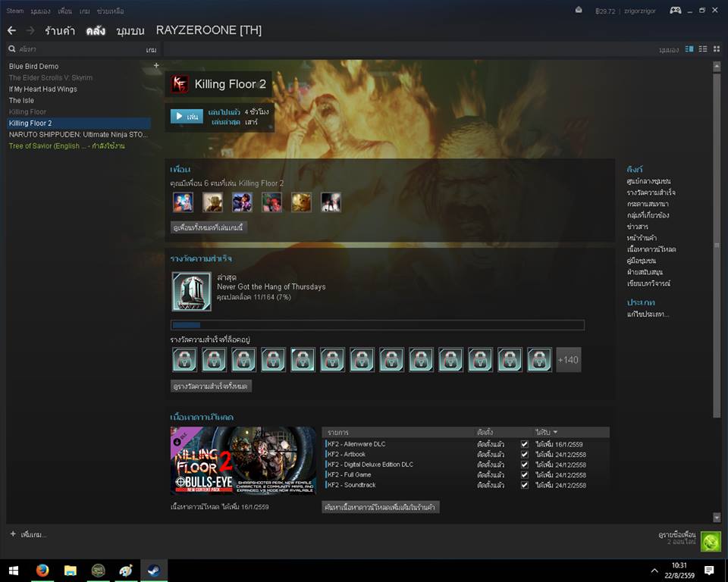Open the Bulls-Eye DLC banner image
The image size is (728, 582).
pos(243,461)
